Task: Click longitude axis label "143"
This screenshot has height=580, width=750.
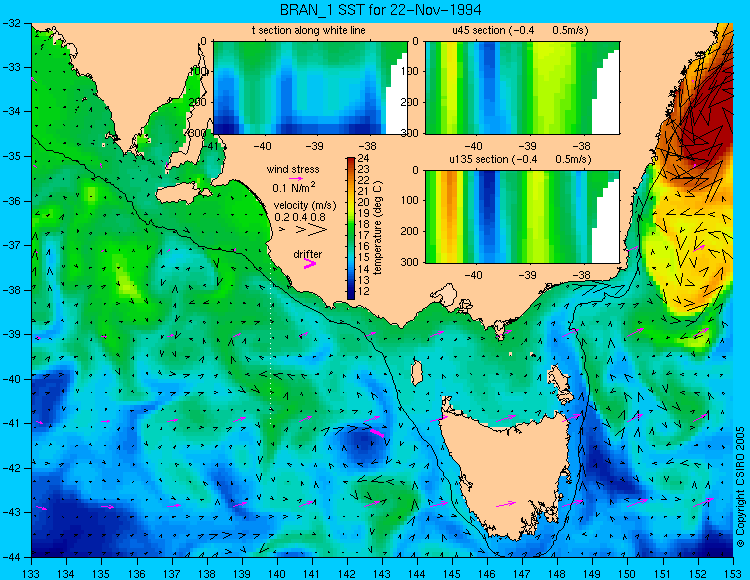Action: (382, 574)
